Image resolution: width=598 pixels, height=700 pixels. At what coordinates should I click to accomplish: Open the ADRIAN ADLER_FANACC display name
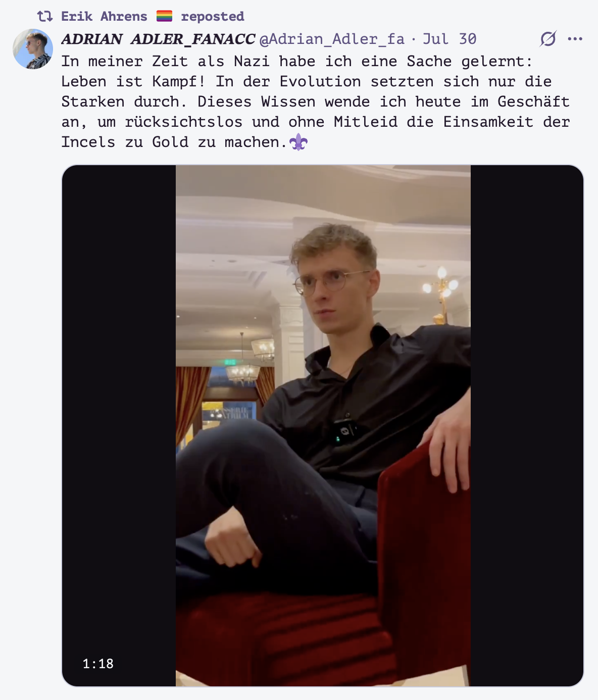pos(158,39)
